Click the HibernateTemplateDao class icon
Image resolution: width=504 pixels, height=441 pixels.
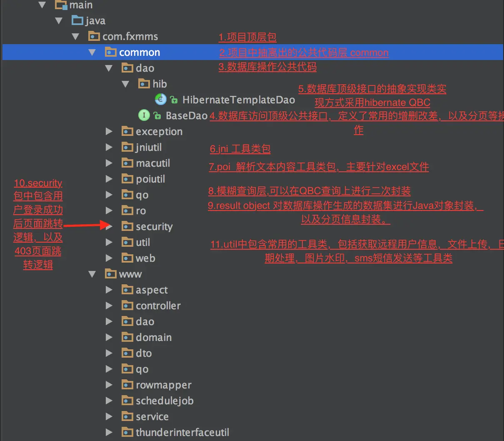tap(161, 99)
